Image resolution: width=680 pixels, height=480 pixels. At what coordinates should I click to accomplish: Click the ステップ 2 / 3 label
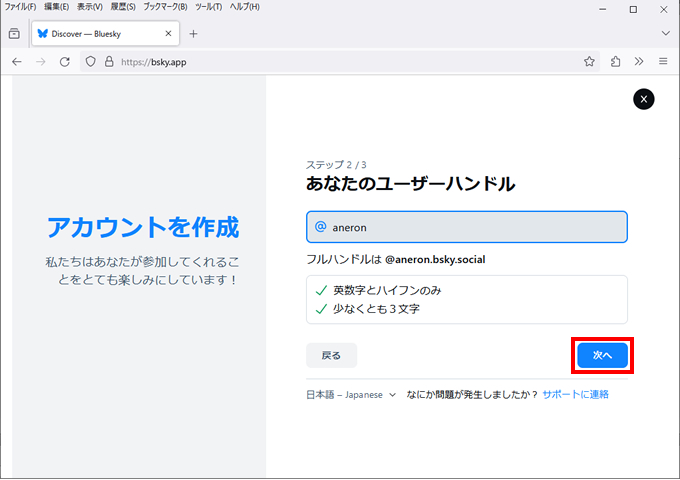336,165
